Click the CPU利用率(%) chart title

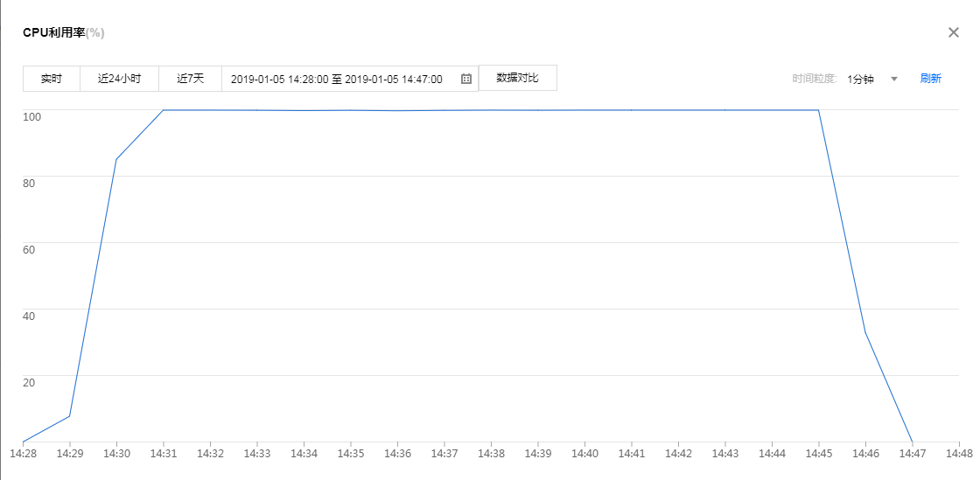[x=64, y=32]
